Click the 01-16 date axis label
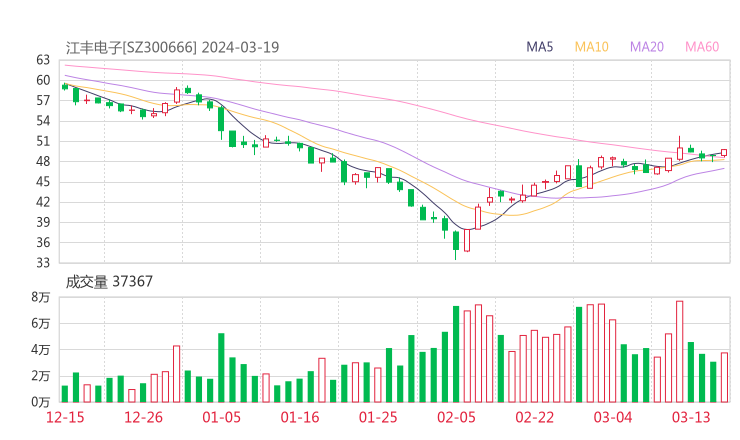This screenshot has height=440, width=740. 300,417
